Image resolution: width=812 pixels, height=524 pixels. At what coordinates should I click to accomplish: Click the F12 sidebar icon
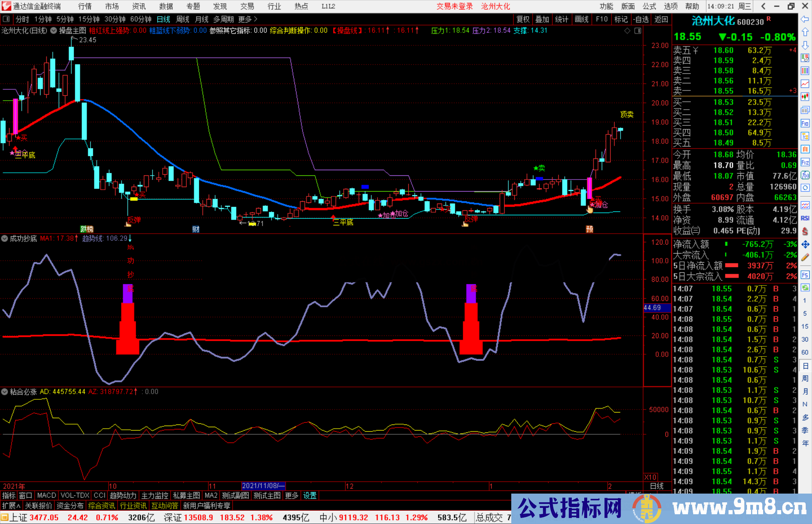(x=805, y=162)
